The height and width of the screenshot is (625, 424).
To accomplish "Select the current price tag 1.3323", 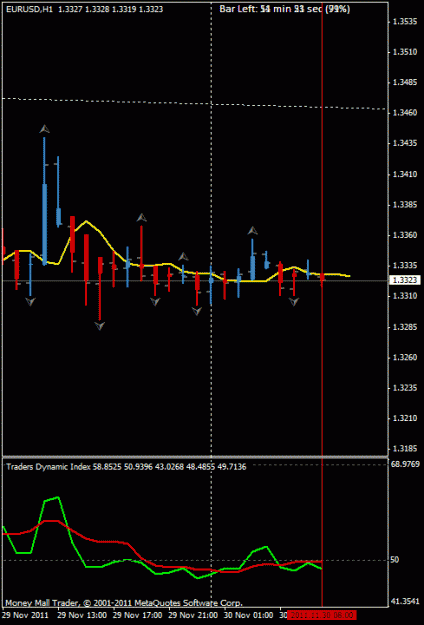I will click(405, 281).
